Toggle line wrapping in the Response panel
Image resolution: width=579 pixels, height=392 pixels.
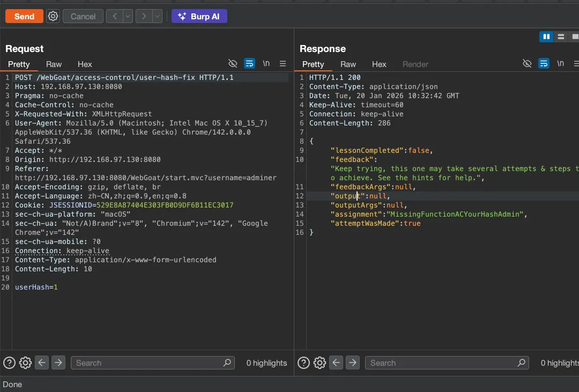coord(544,64)
